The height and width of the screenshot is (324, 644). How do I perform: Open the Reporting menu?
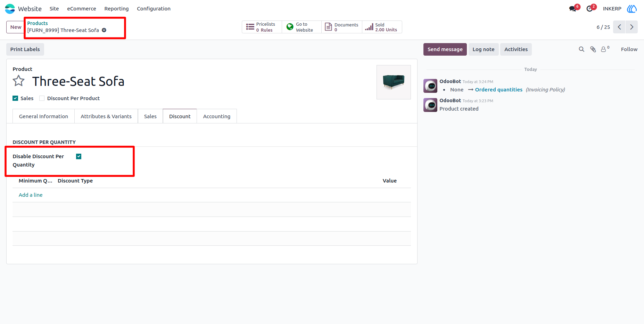[x=116, y=9]
